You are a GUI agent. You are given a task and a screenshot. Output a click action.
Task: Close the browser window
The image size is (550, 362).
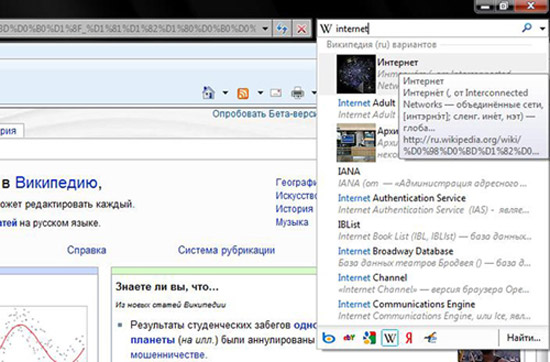[531, 6]
